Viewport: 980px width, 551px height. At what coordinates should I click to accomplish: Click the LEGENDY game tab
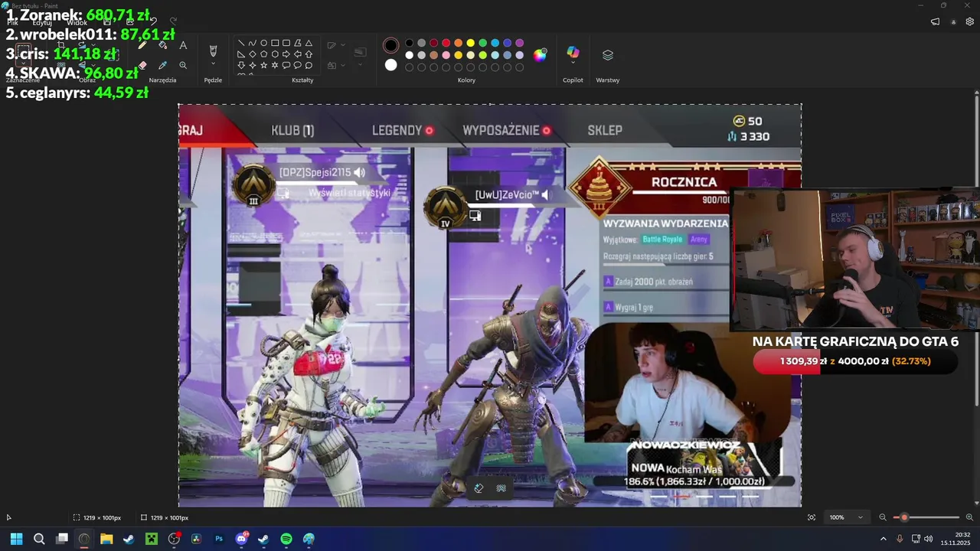click(x=397, y=131)
